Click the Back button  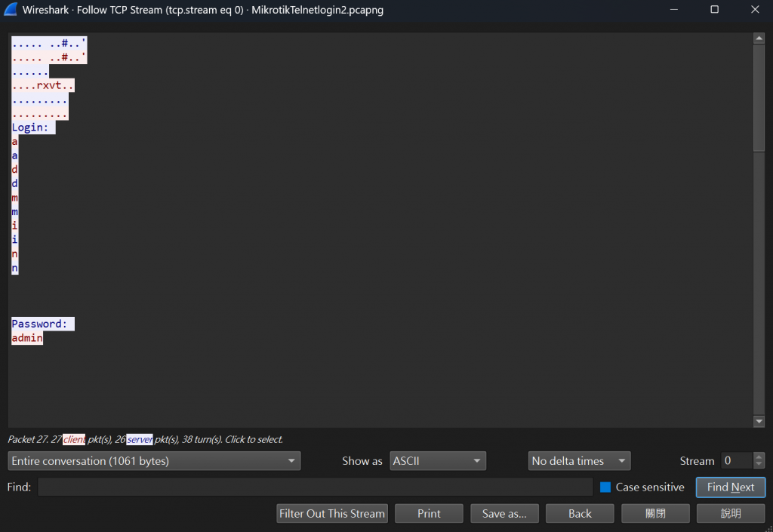click(580, 513)
